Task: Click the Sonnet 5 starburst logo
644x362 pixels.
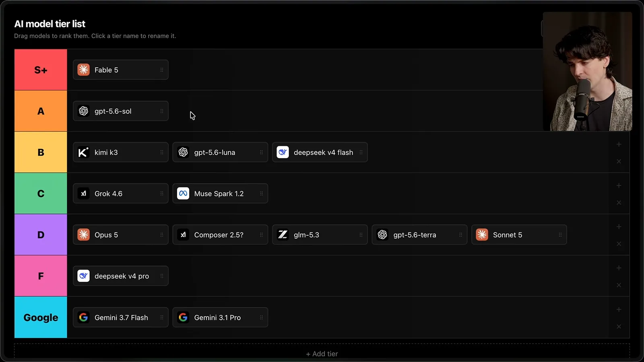Action: pos(482,235)
